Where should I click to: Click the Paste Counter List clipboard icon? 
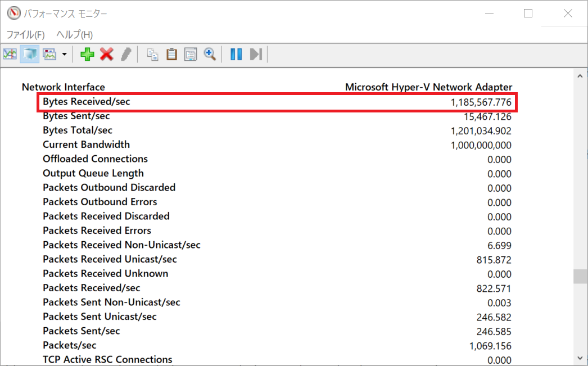tap(171, 54)
